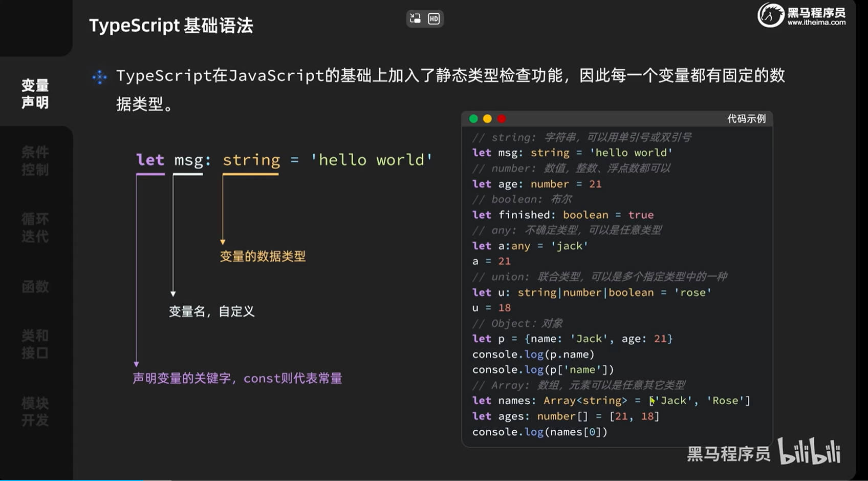Click the blue bullet icon before the description
Screen dimensions: 868x481
point(99,77)
